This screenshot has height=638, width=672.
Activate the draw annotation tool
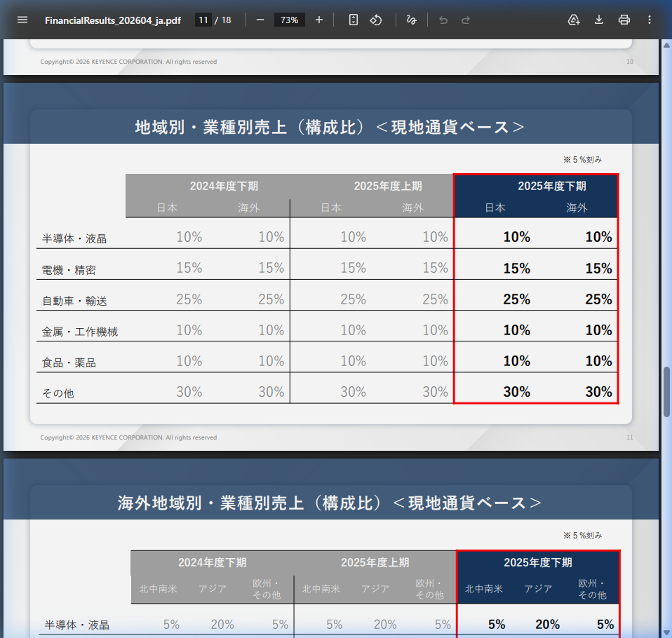coord(412,20)
